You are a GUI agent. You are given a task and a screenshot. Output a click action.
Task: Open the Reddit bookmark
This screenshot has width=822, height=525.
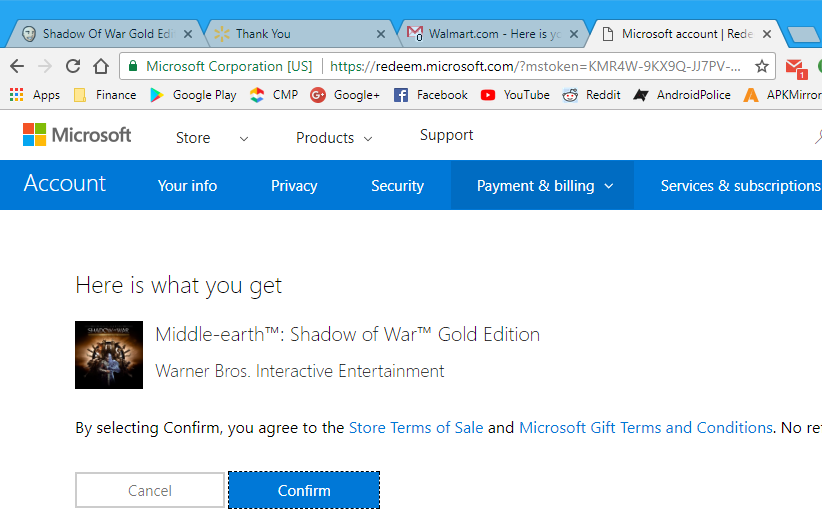pyautogui.click(x=591, y=95)
